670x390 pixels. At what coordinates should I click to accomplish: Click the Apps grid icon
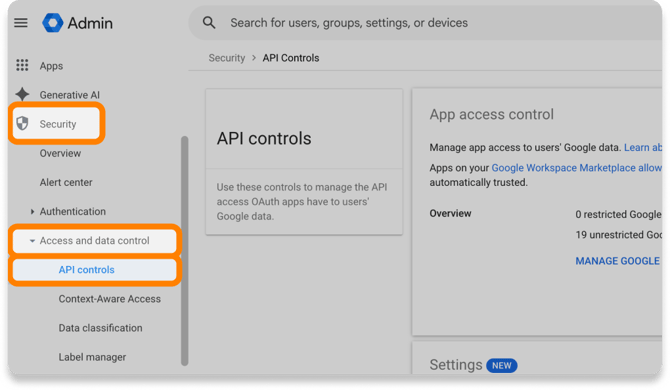point(22,65)
